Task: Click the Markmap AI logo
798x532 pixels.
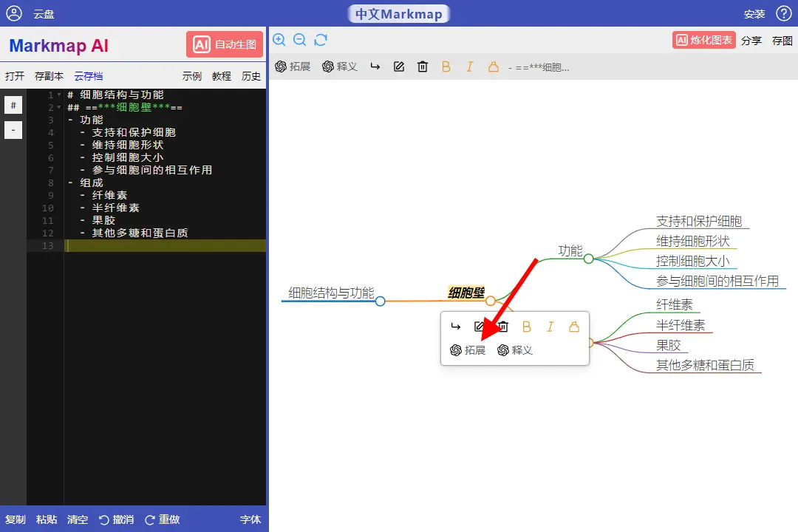Action: (58, 45)
